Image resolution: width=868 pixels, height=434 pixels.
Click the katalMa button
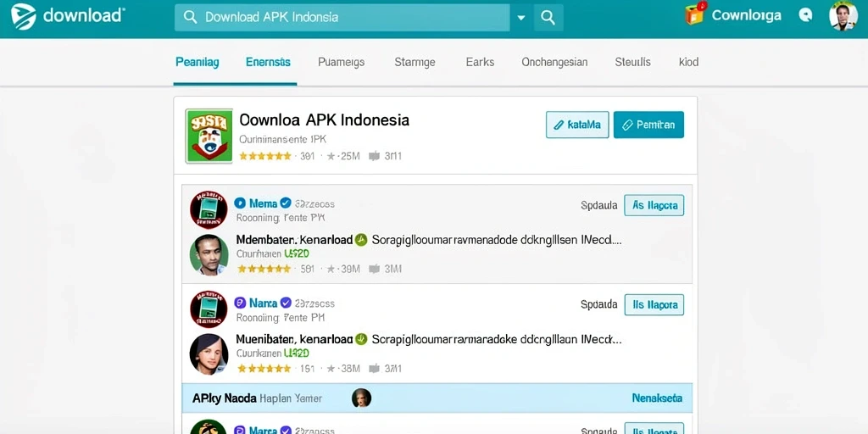[x=577, y=125]
